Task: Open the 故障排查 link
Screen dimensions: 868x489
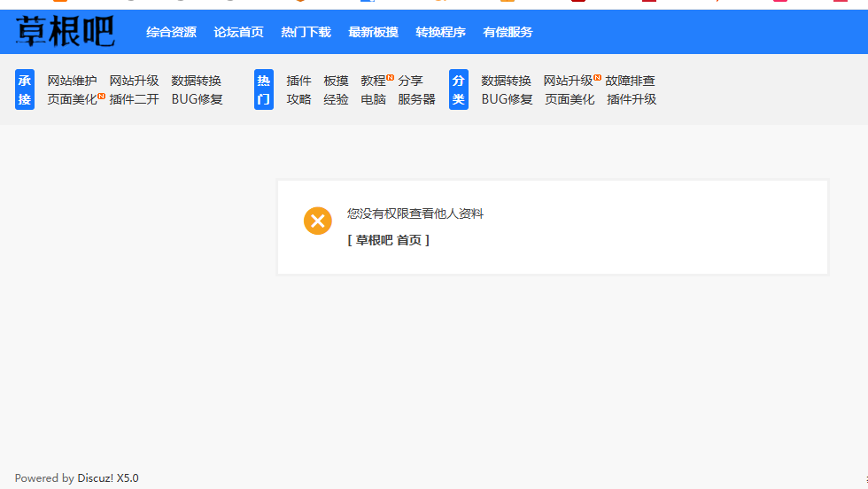Action: (630, 81)
